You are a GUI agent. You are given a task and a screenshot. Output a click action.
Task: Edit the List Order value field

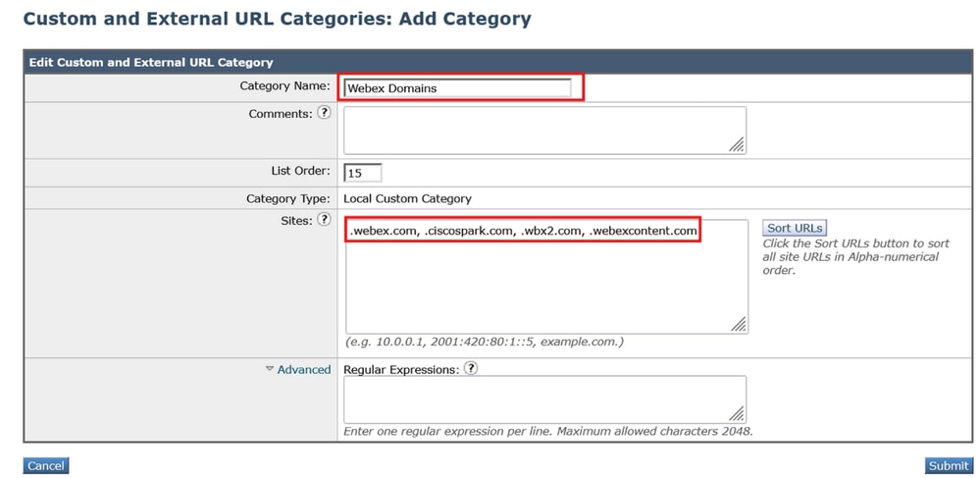click(x=363, y=173)
